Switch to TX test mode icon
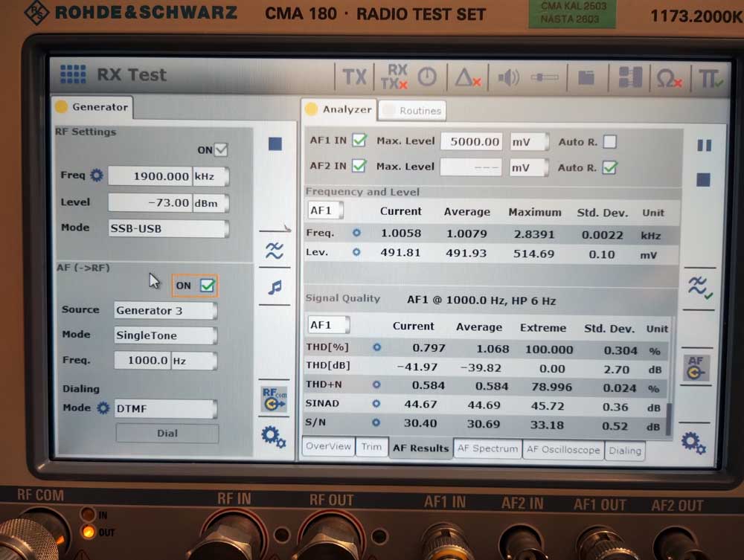The width and height of the screenshot is (744, 560). (355, 77)
